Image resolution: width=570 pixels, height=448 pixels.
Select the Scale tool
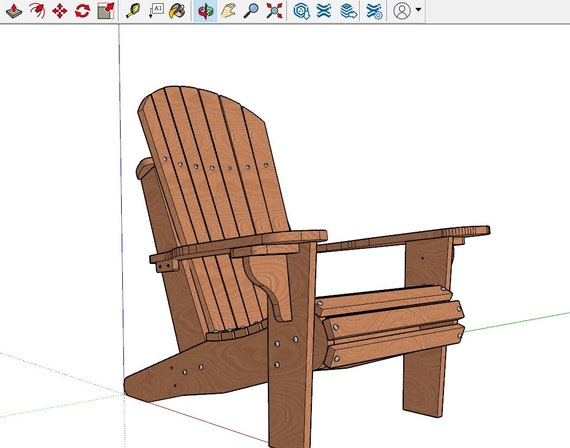(x=106, y=11)
